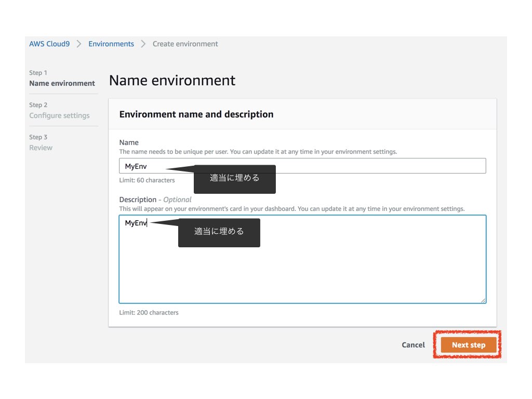Click the 適当に埋める callout near Name

pyautogui.click(x=234, y=178)
